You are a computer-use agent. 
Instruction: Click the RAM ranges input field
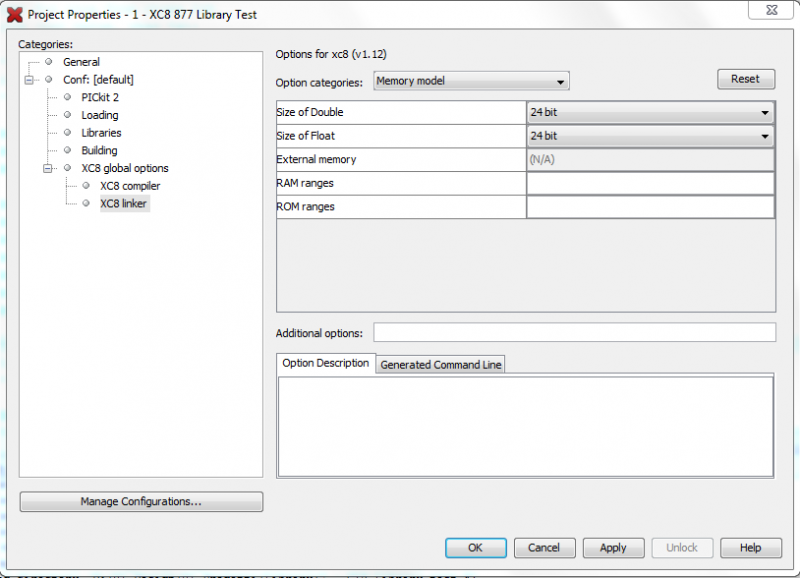click(651, 183)
